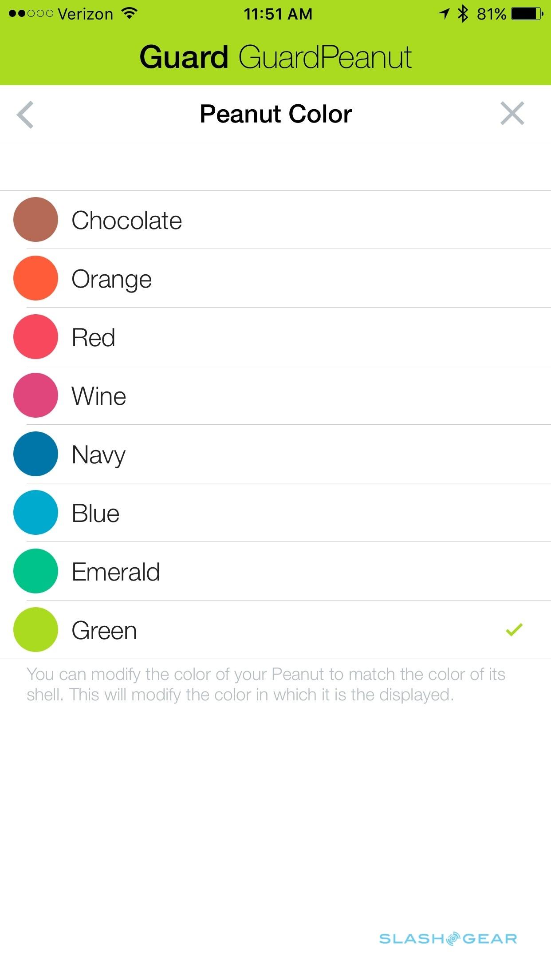Pick the Wine color swatch

coord(35,395)
